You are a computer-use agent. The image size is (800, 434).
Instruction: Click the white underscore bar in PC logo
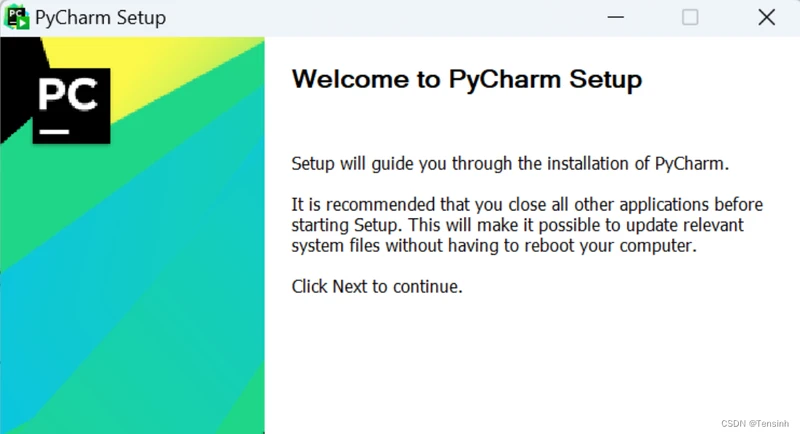[x=54, y=132]
